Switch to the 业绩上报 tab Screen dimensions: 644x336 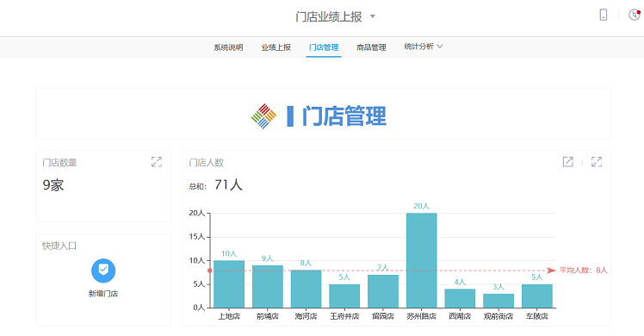(x=276, y=47)
